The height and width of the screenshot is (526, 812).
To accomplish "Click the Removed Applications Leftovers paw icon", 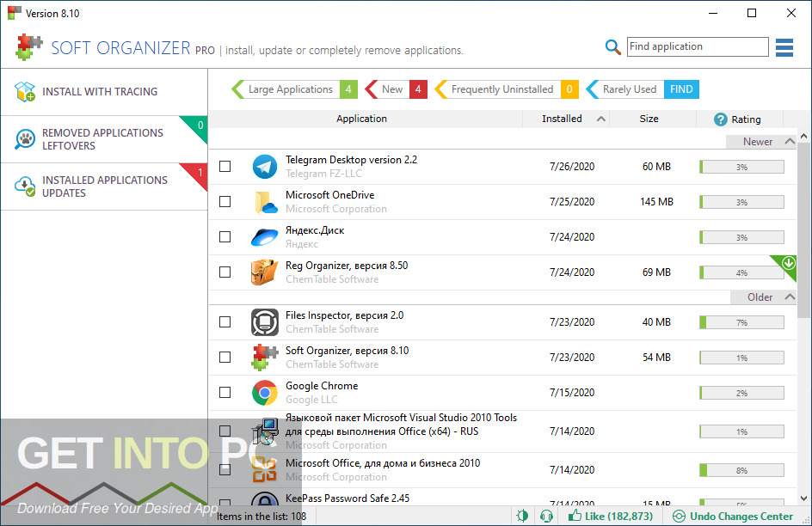I will (x=24, y=139).
